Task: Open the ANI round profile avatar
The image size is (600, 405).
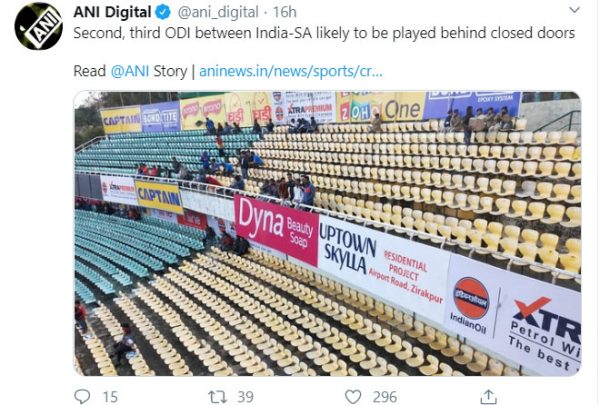Action: [x=38, y=26]
